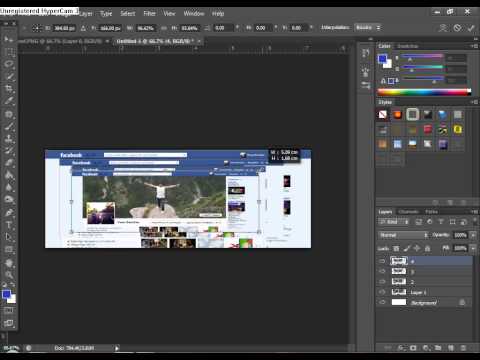Open the layer Kind filter dropdown
The width and height of the screenshot is (480, 360).
(x=394, y=222)
